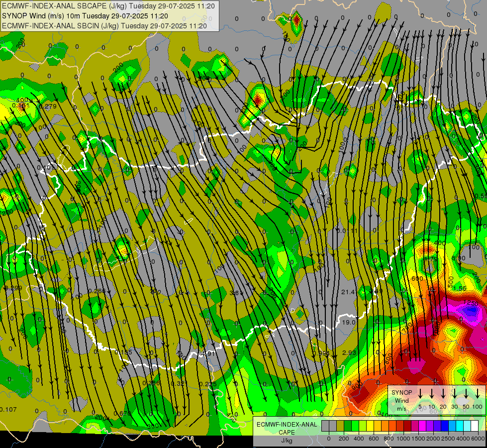Click the 21.4 value on the map

[348, 292]
